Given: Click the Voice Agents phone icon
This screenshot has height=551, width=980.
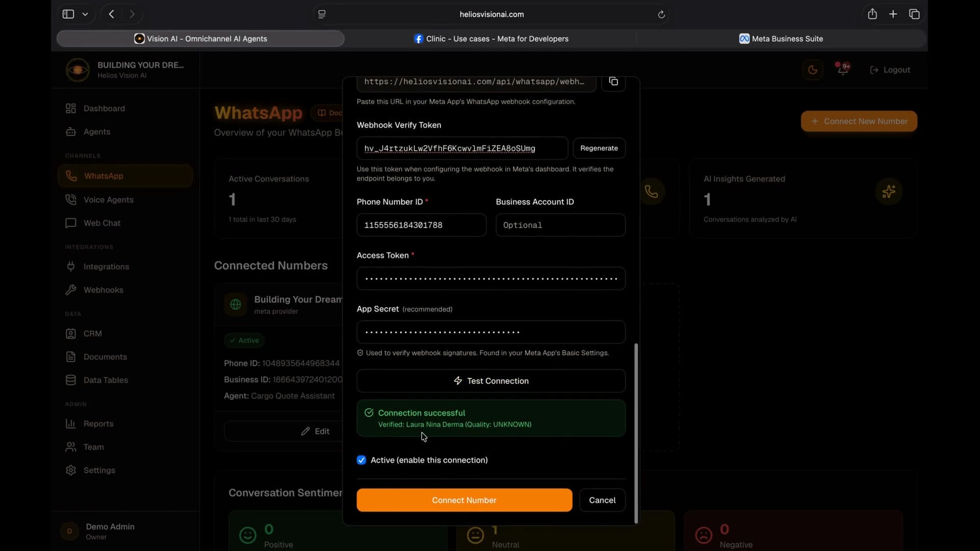Looking at the screenshot, I should (x=71, y=199).
